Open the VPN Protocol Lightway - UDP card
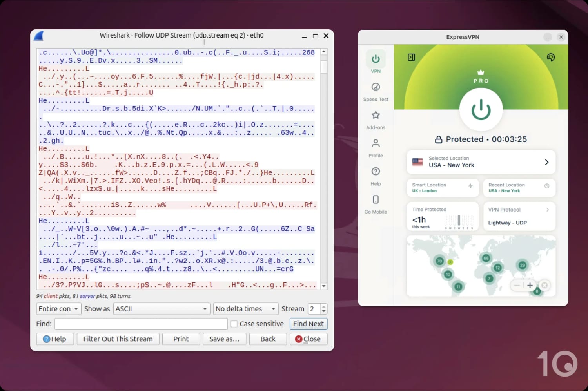The height and width of the screenshot is (391, 588). click(519, 216)
